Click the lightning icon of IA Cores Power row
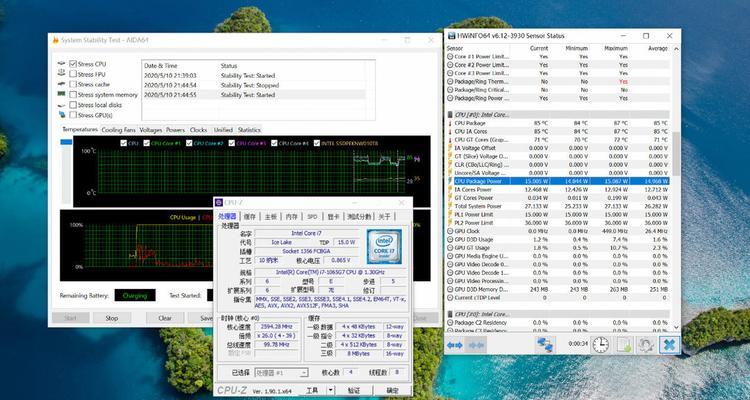750x400 pixels. 450,189
